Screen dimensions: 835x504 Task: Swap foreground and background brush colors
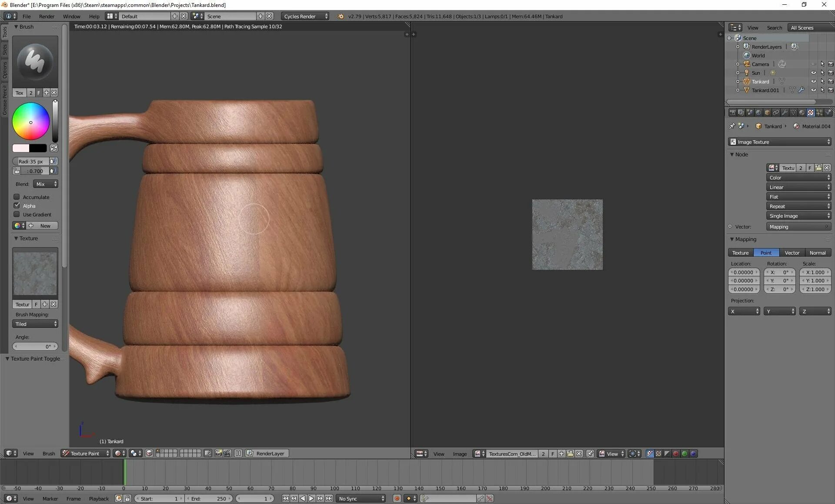coord(53,148)
